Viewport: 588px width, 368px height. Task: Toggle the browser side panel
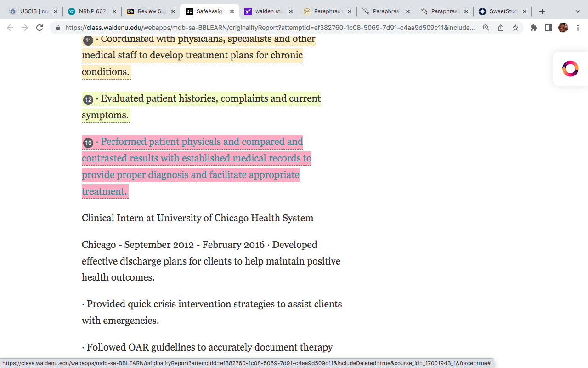click(x=548, y=28)
